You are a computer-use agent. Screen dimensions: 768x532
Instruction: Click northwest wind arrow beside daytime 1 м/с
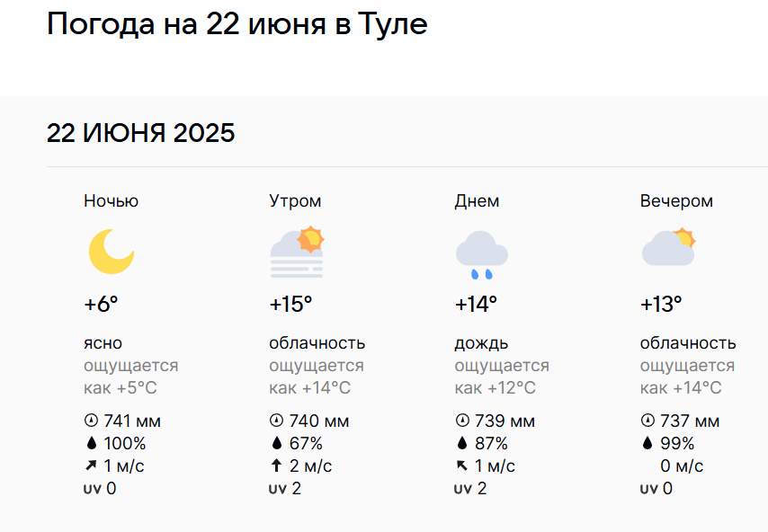click(462, 465)
